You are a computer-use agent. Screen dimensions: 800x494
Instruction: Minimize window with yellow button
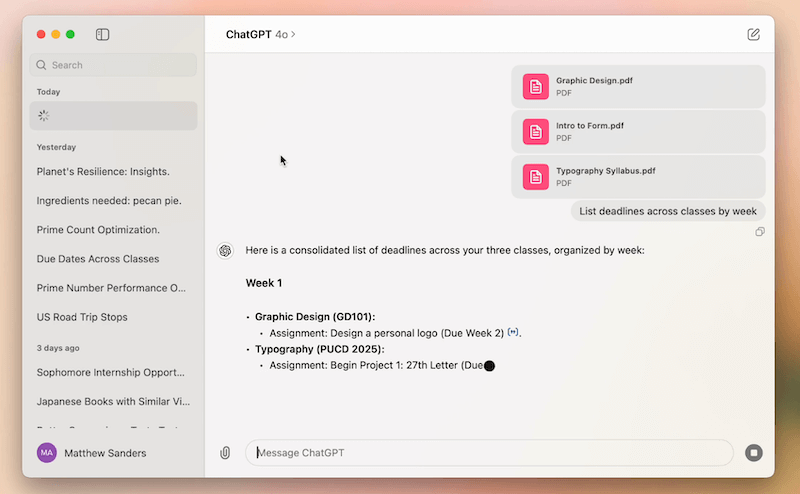click(x=56, y=34)
